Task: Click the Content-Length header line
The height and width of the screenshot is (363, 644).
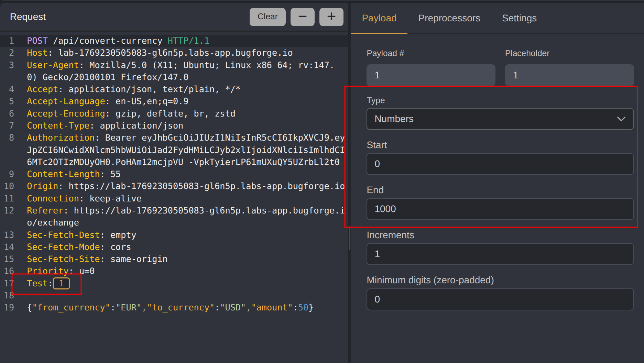Action: [x=74, y=174]
